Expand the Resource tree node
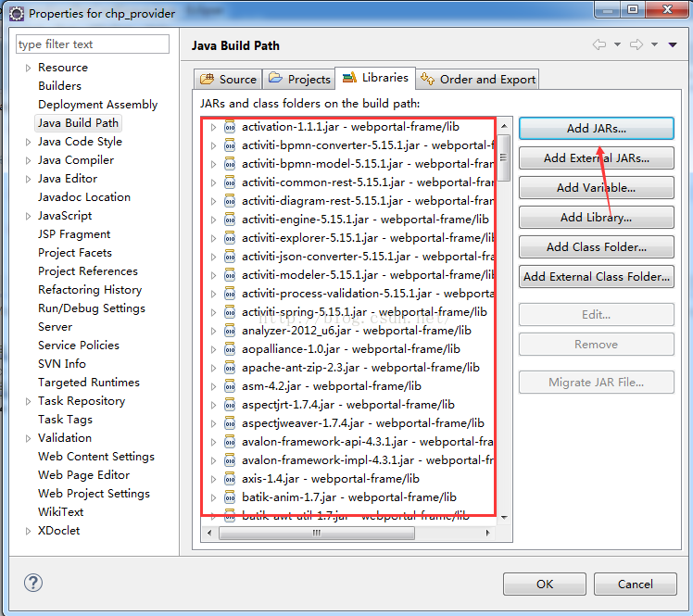This screenshot has width=693, height=616. (28, 68)
